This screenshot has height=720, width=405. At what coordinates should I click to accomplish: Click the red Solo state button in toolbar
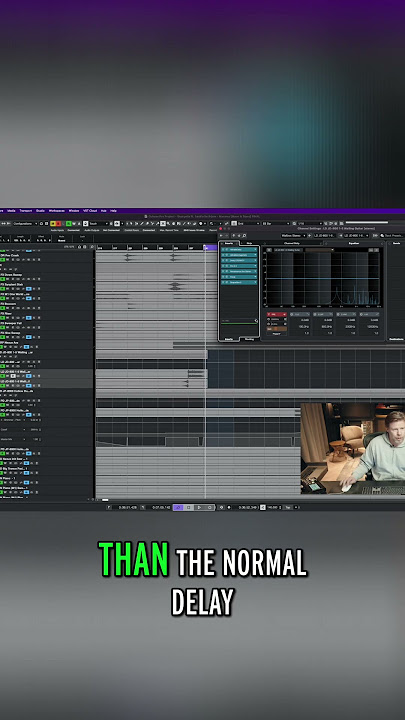click(58, 223)
